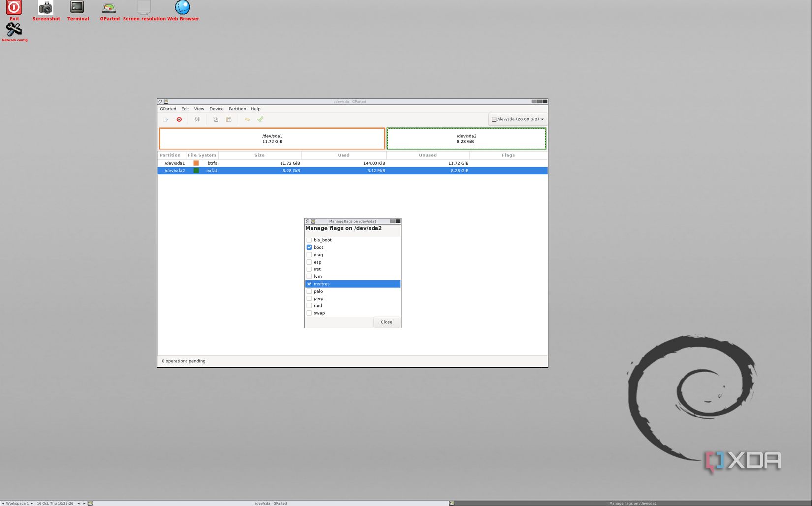Image resolution: width=812 pixels, height=506 pixels.
Task: Click the New partition toolbar icon
Action: click(166, 119)
